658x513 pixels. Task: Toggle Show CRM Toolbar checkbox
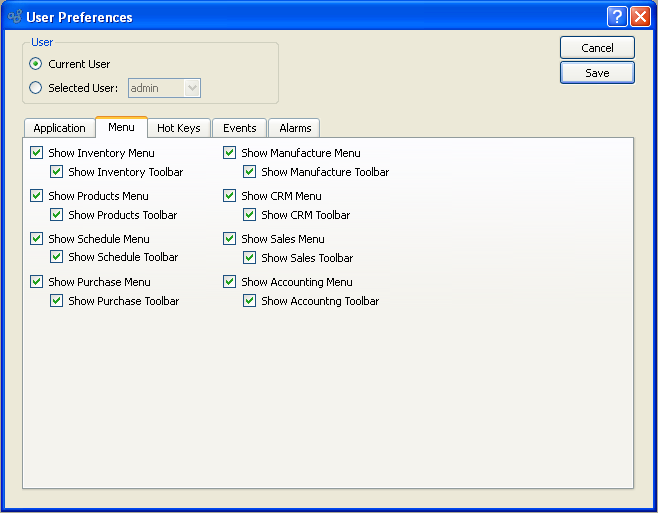(x=250, y=215)
